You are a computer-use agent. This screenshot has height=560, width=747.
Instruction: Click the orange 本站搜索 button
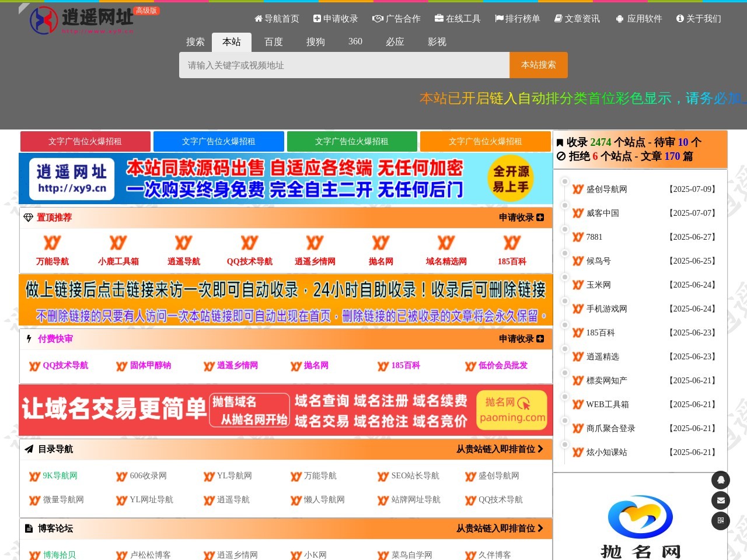[538, 65]
